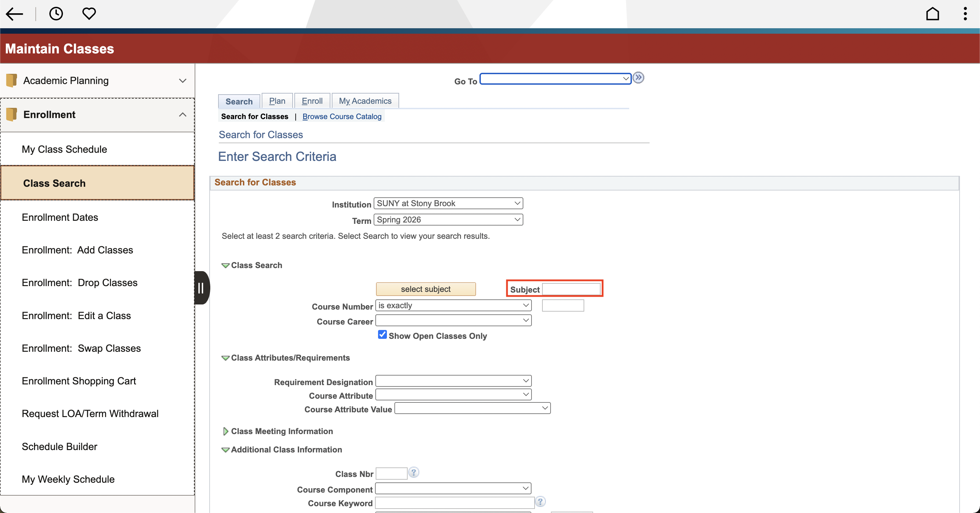Viewport: 980px width, 513px height.
Task: Expand the Academic Planning section chevron
Action: 183,81
